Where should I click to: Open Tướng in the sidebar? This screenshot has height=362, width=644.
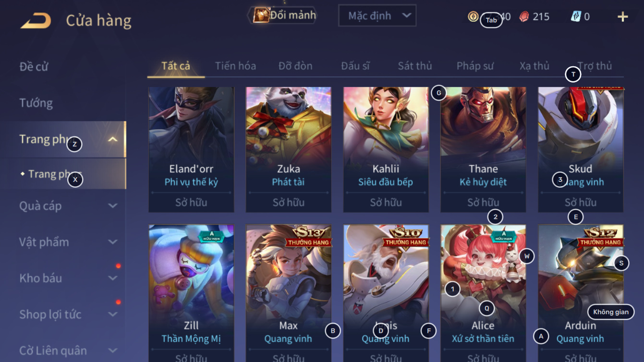(36, 103)
